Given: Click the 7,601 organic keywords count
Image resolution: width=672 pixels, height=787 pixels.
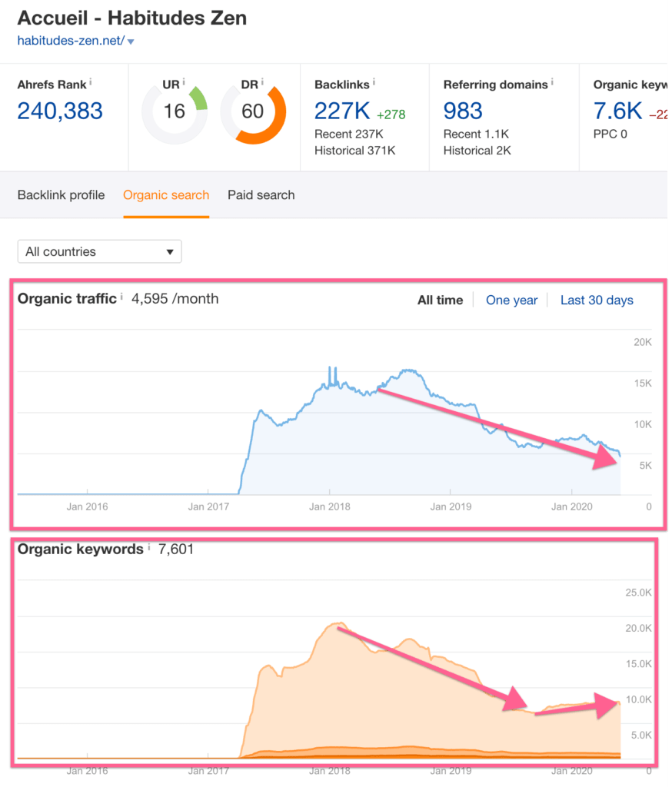Looking at the screenshot, I should pyautogui.click(x=176, y=549).
